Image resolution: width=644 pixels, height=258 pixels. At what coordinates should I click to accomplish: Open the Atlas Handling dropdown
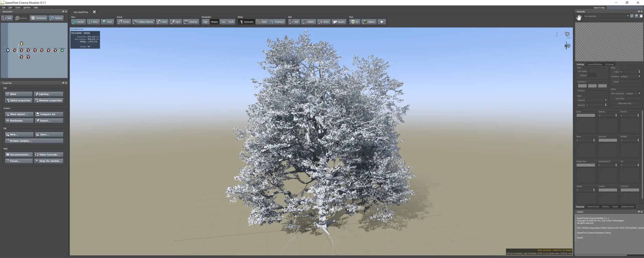(x=630, y=76)
